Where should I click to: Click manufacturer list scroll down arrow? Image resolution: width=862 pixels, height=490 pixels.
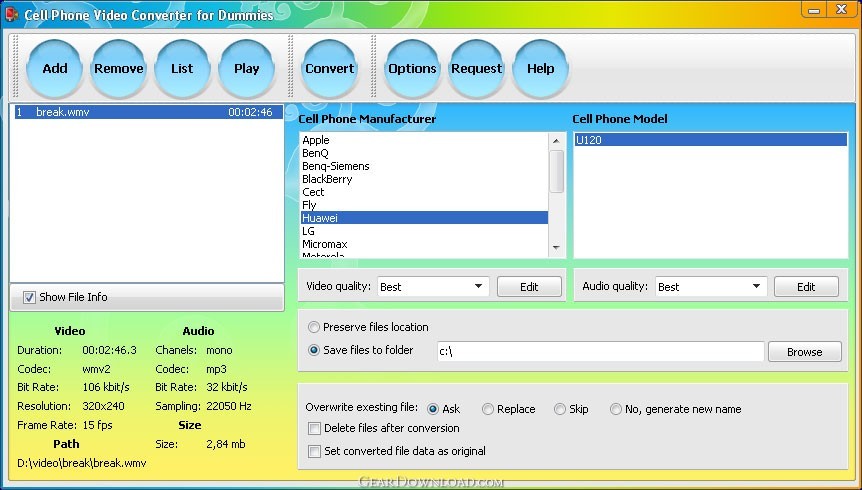click(x=556, y=248)
